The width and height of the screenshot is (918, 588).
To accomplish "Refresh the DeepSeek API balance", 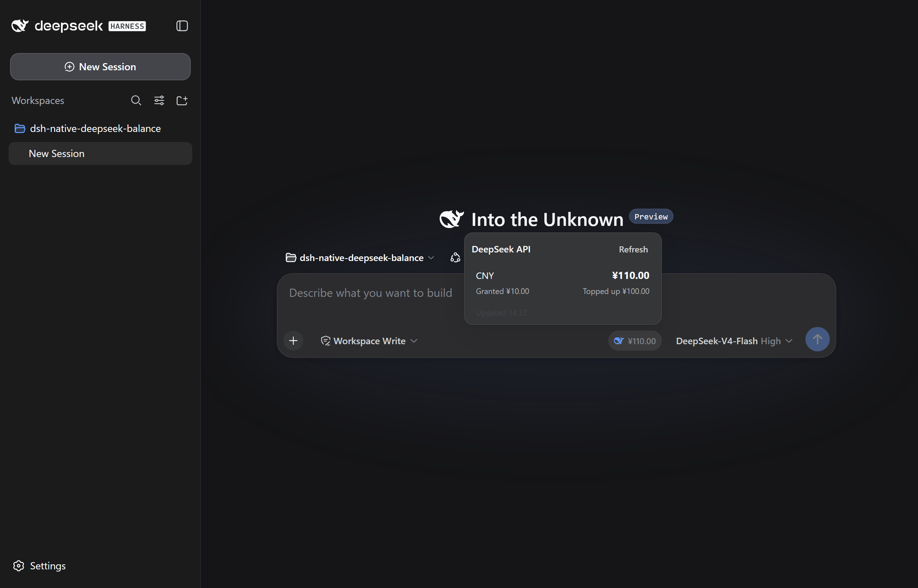I will (x=633, y=249).
